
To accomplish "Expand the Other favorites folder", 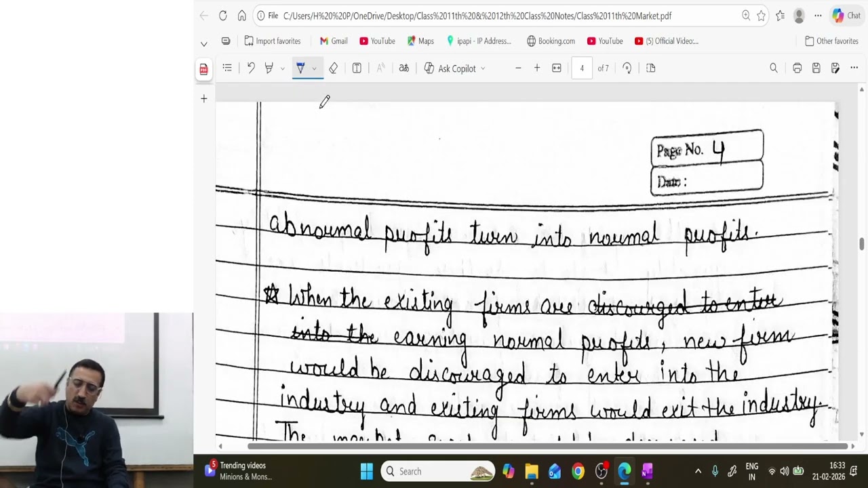I will 831,41.
